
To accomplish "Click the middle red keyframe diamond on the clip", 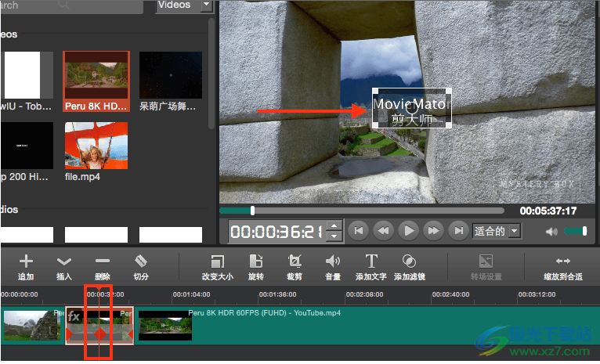I will point(100,334).
